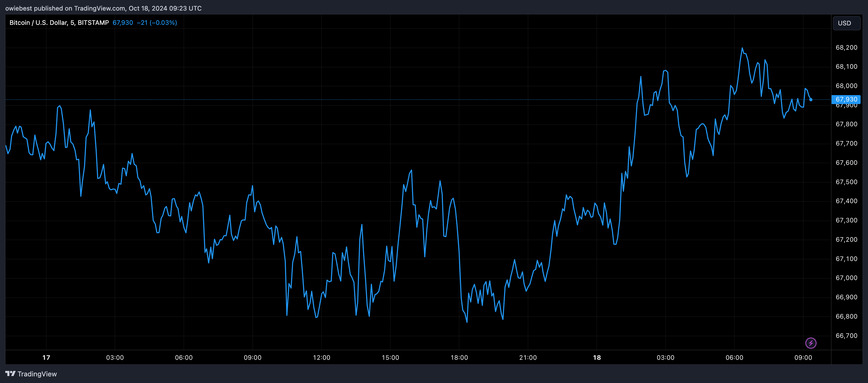Click the 66,900 price axis label
Image resolution: width=868 pixels, height=383 pixels.
(x=846, y=297)
